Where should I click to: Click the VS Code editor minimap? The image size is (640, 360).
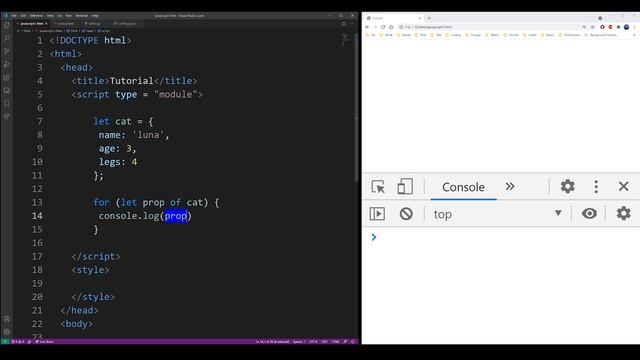[x=345, y=40]
